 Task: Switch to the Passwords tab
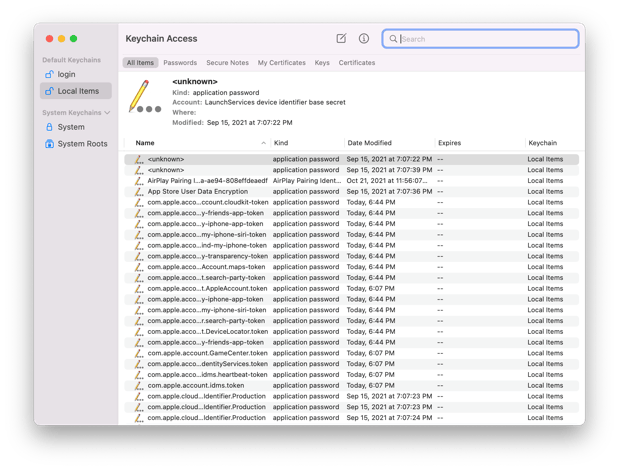click(180, 63)
